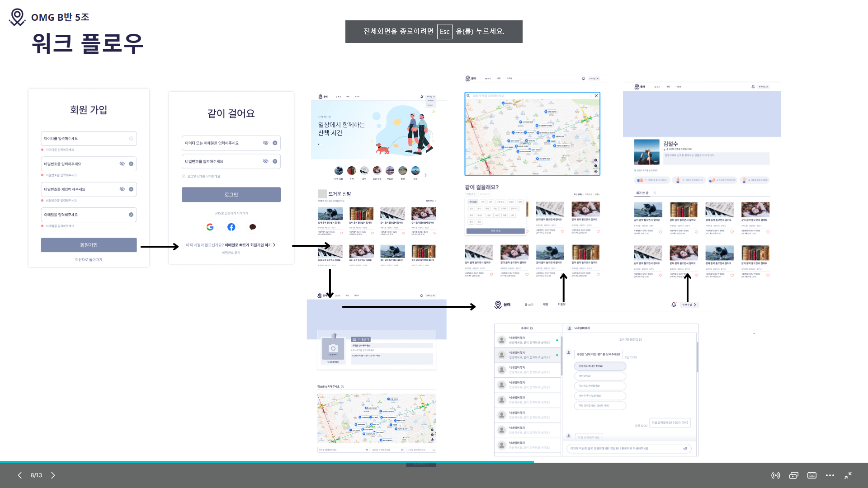868x488 pixels.
Task: Click the Google login icon
Action: tap(210, 227)
